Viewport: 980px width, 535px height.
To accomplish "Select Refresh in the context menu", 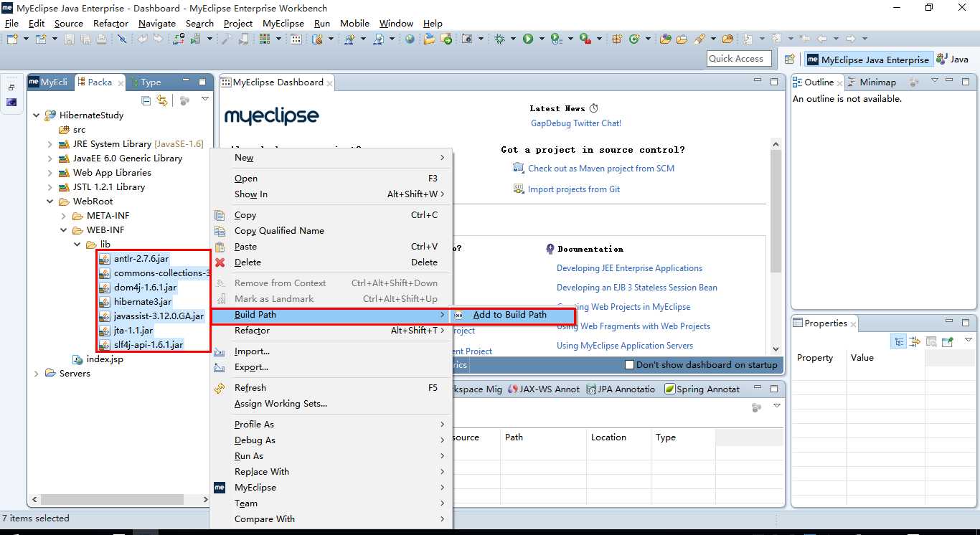I will [x=332, y=388].
